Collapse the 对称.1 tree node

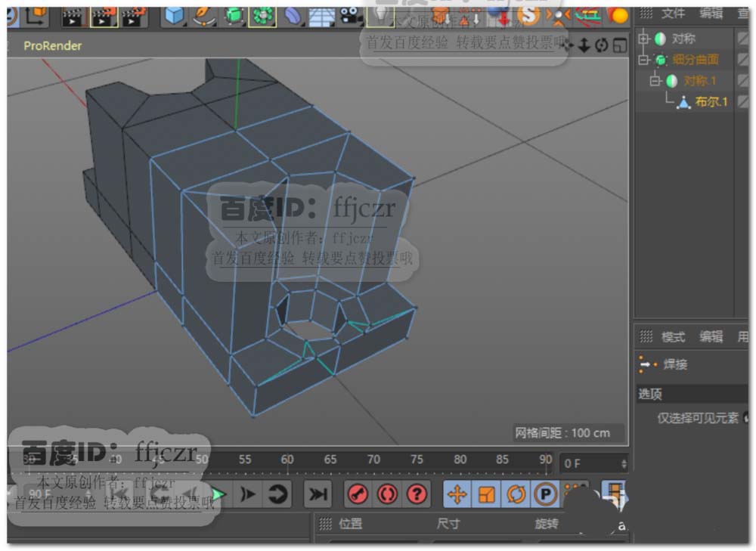(x=655, y=81)
